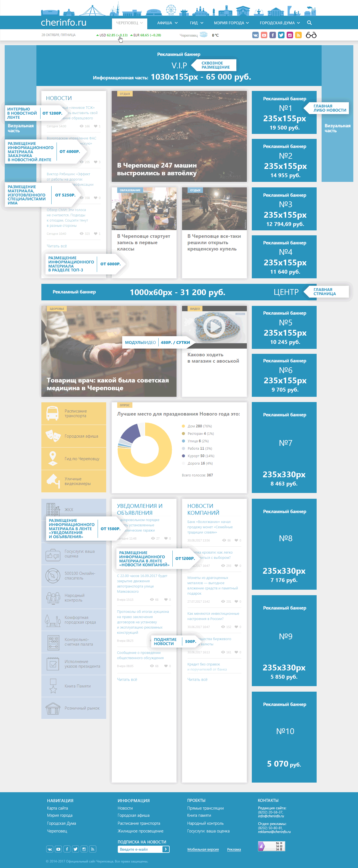Viewport: 358px width, 868px height.
Task: Open RSS feed icon in header bar
Action: pos(298,35)
